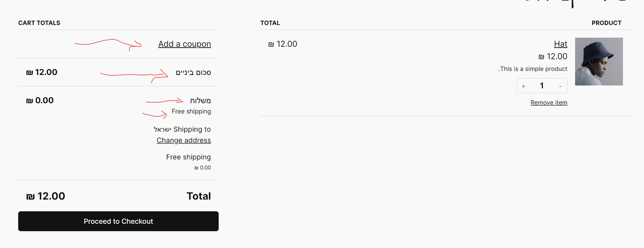The image size is (644, 248).
Task: Increase Hat quantity with plus button
Action: 523,86
